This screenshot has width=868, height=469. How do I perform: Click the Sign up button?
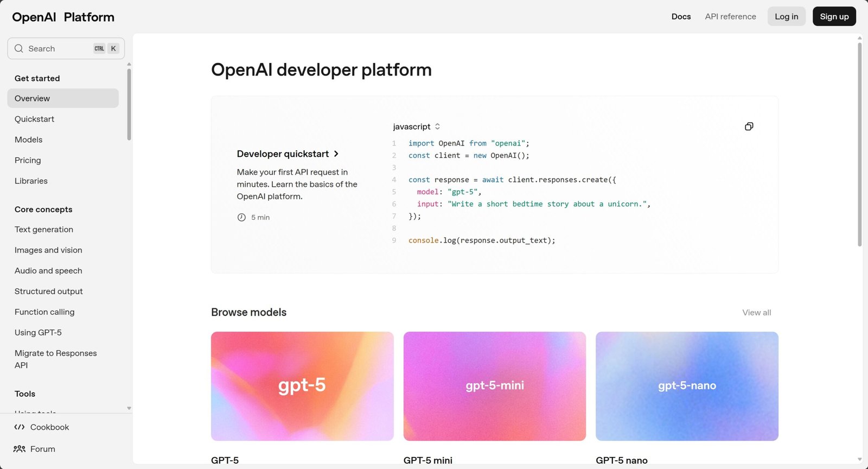coord(834,16)
